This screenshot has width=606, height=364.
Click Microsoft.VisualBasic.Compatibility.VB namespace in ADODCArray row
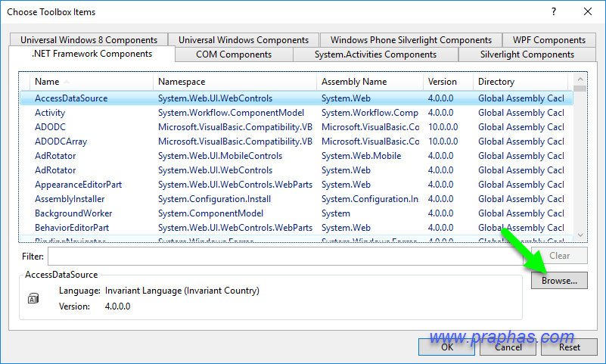(x=235, y=142)
